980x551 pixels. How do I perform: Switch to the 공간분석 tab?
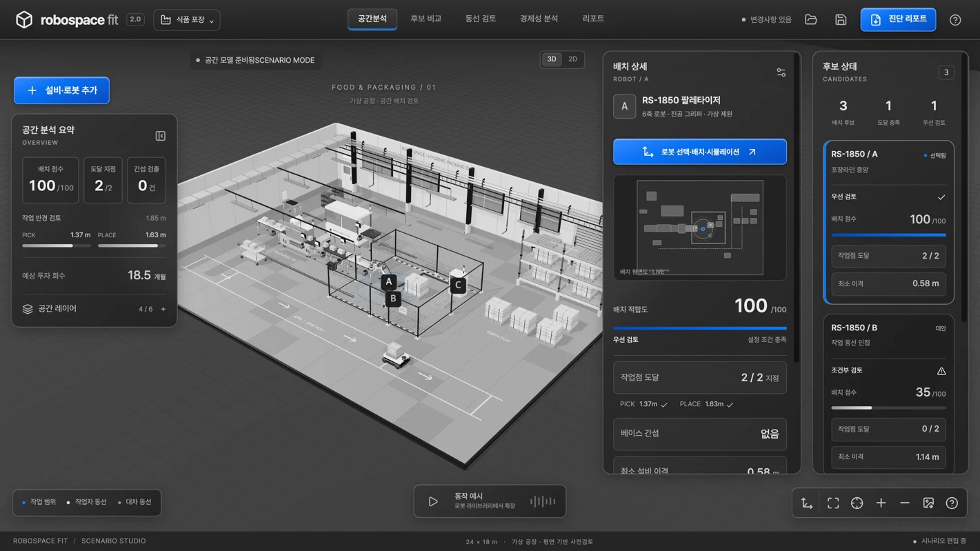(x=372, y=19)
